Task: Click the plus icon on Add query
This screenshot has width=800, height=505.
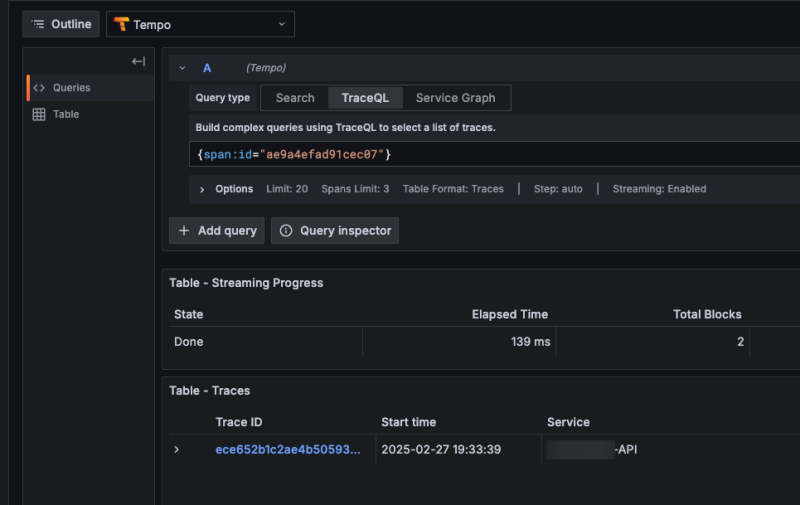Action: point(184,231)
